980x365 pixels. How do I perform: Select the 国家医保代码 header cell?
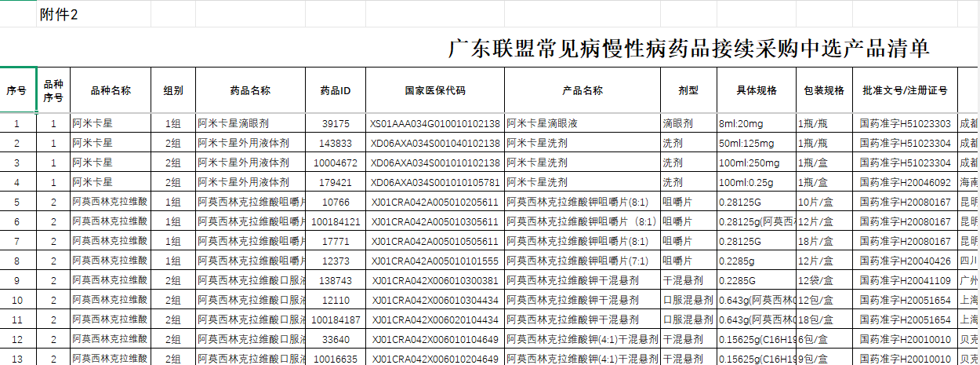pos(435,90)
